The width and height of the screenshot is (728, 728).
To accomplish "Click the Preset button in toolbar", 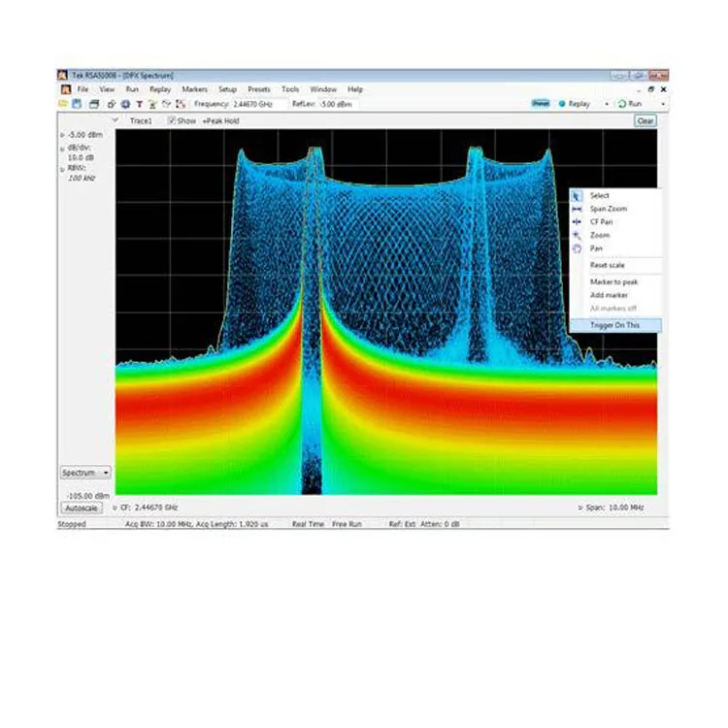I will [541, 104].
